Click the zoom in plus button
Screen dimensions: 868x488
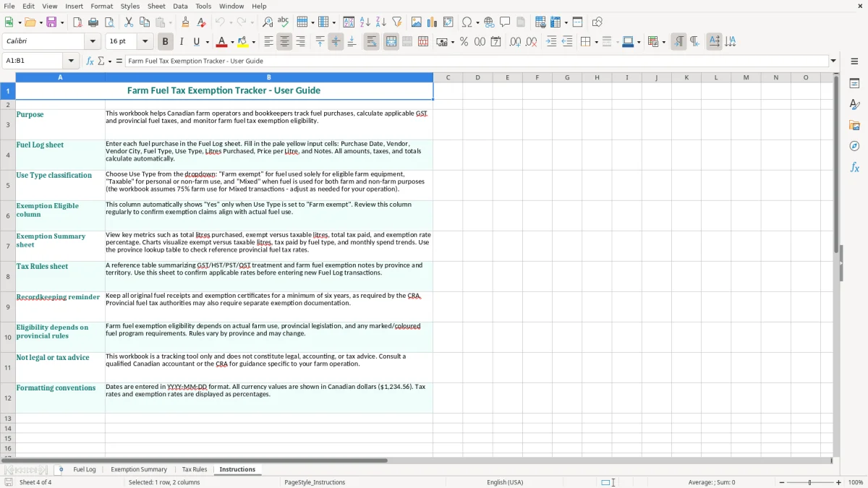pyautogui.click(x=839, y=482)
